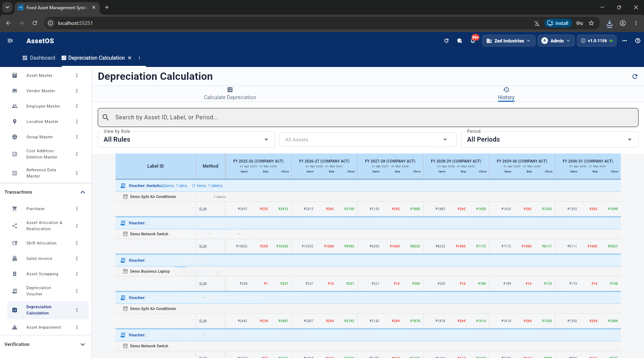Open the View by Rule dropdown
Viewport: 644px width, 358px height.
pyautogui.click(x=186, y=139)
